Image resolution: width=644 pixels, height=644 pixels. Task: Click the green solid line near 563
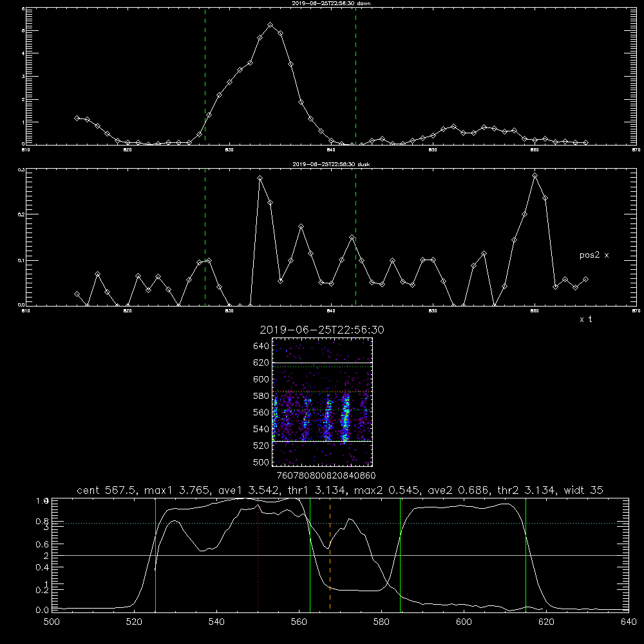310,554
